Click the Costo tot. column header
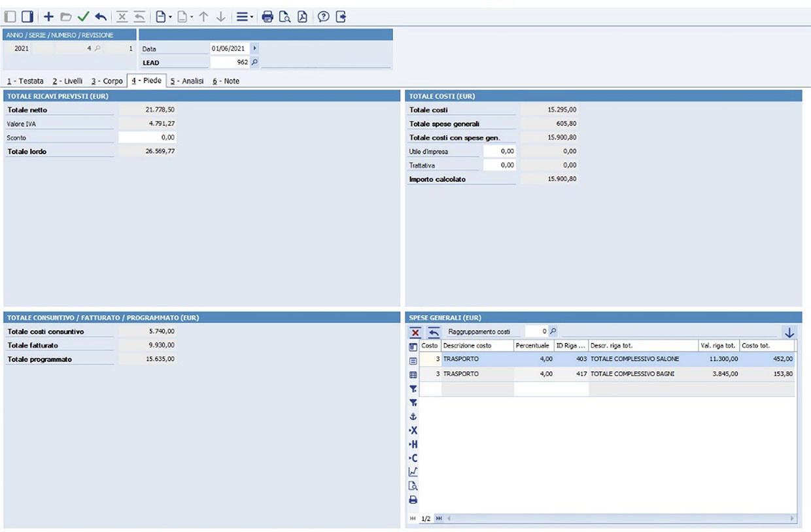 coord(767,345)
